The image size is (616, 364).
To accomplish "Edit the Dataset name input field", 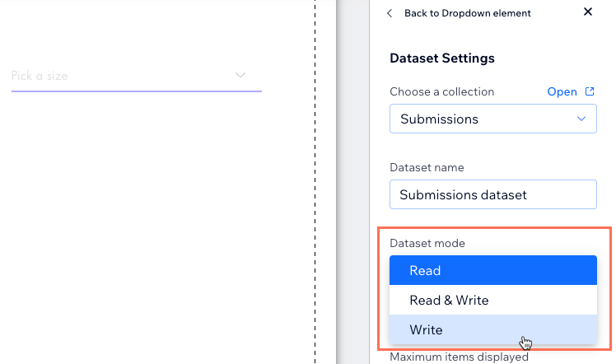I will coord(493,194).
